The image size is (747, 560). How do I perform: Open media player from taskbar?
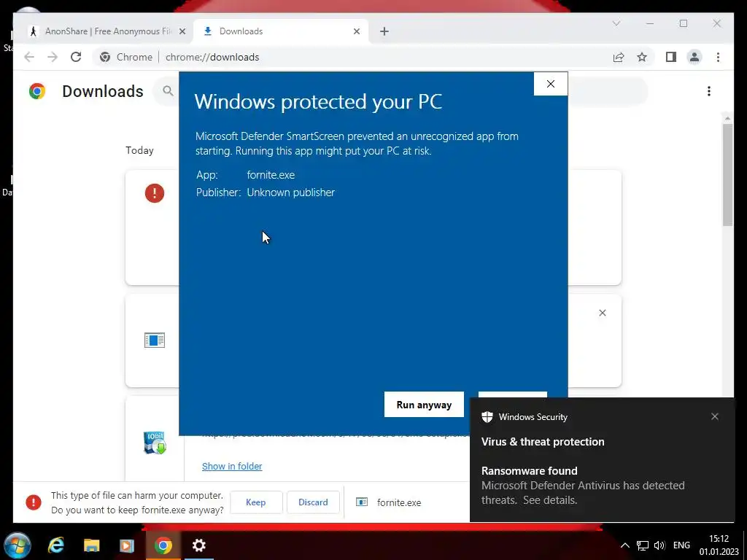[x=127, y=545]
